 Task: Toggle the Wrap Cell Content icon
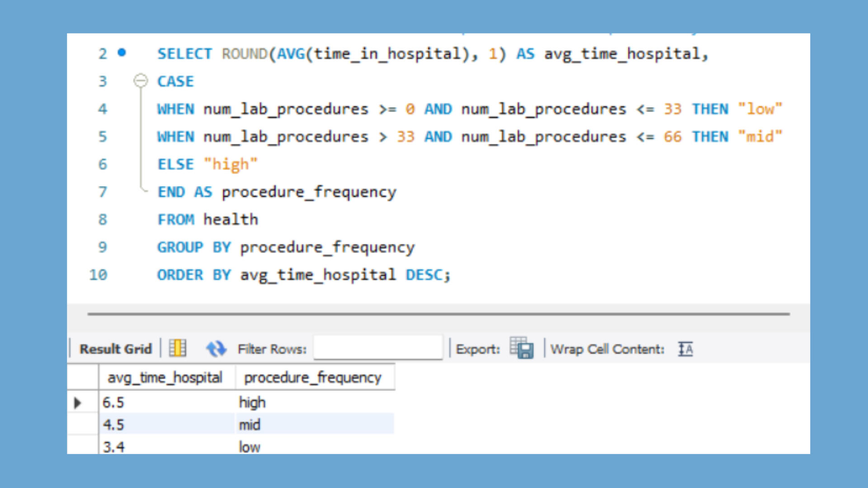pyautogui.click(x=685, y=349)
